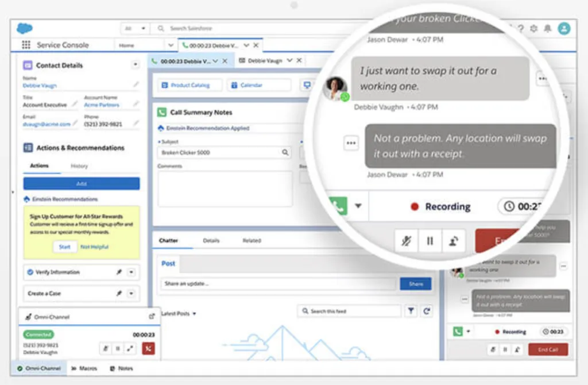Open the Acme Partners account link

tap(101, 105)
